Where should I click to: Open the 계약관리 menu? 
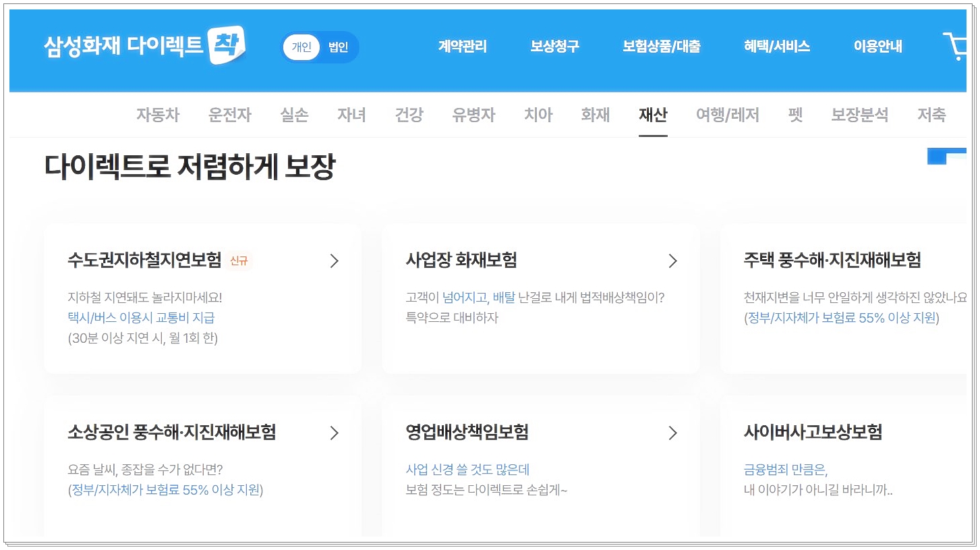pyautogui.click(x=463, y=47)
